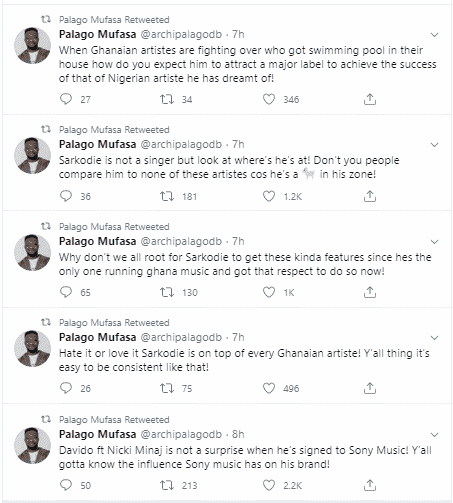Retweet the tweet with 181 retweets

(167, 196)
